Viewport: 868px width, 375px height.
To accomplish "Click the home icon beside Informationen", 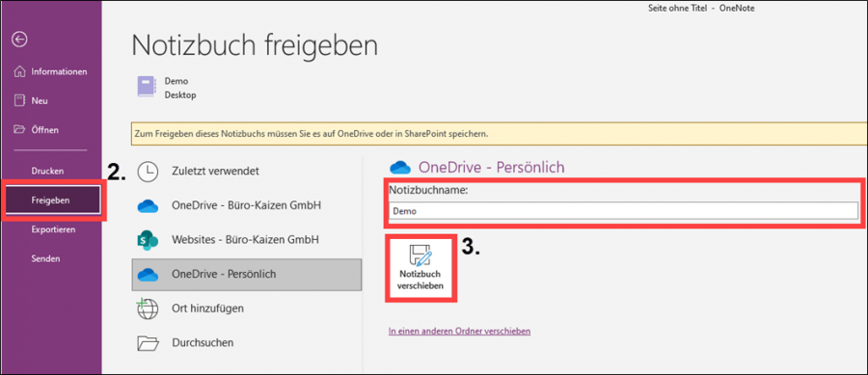I will click(20, 71).
